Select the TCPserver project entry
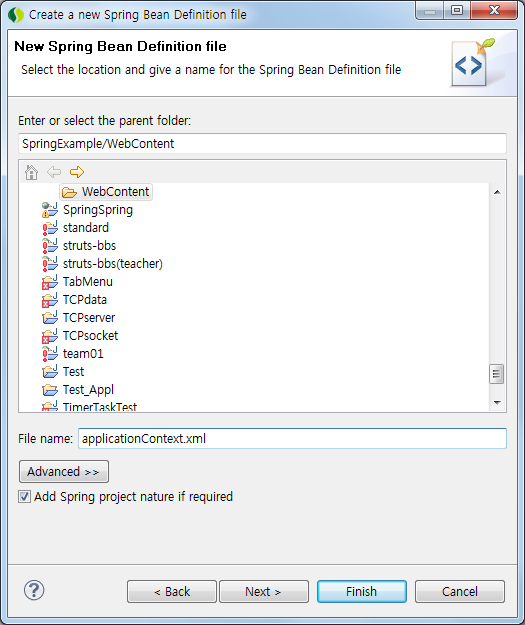The height and width of the screenshot is (625, 525). click(x=89, y=318)
